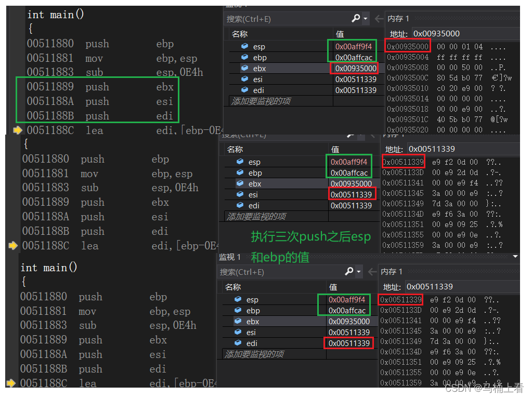The image size is (532, 398).
Task: Click the search magnifier icon in the topmost watch panel
Action: pos(356,18)
